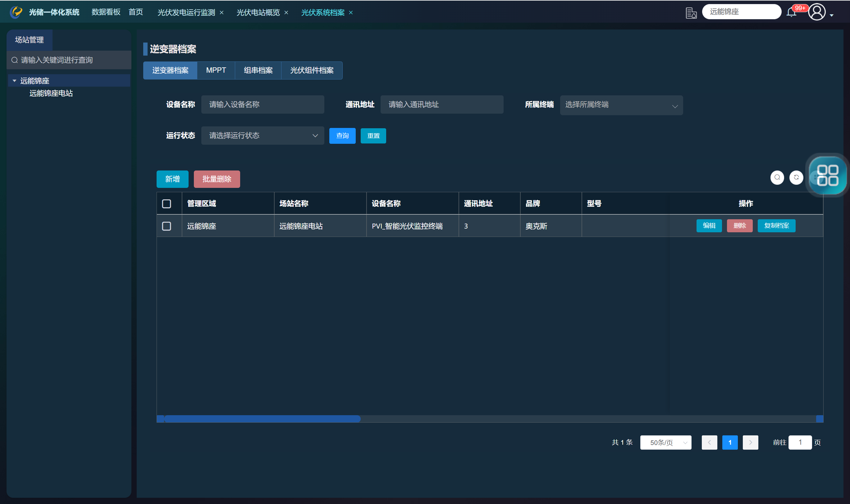Click the round refresh icon above table
Viewport: 850px width, 504px height.
[x=796, y=177]
